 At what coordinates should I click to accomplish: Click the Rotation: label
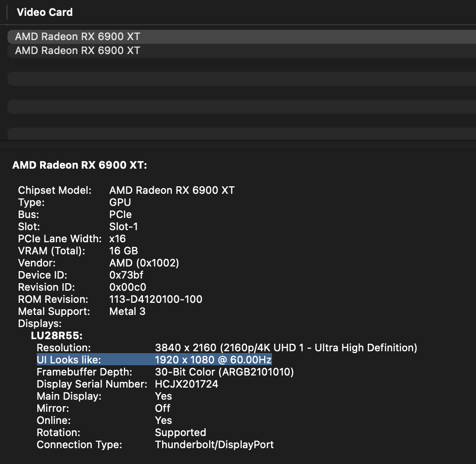59,433
